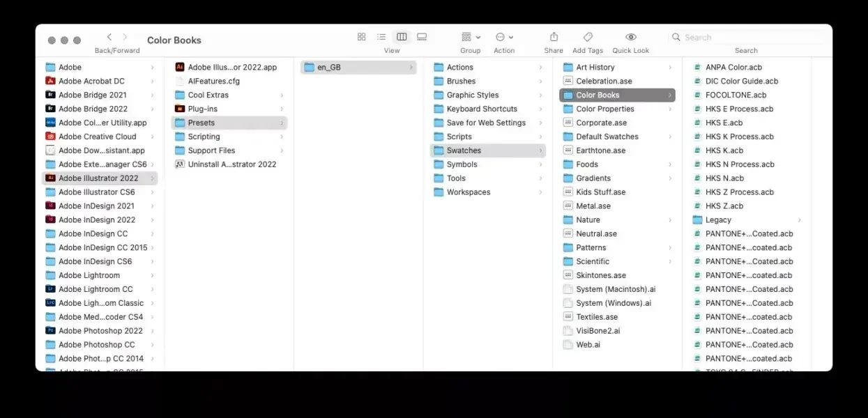Open Quick Look eye icon

[630, 37]
